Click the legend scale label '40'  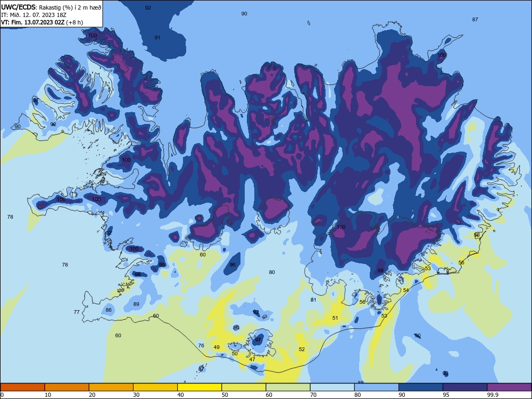(180, 395)
